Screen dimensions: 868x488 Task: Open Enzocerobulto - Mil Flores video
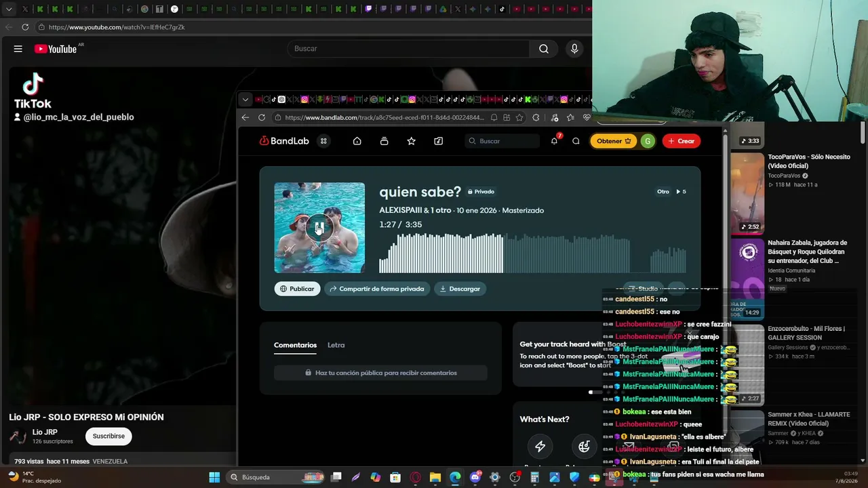coord(807,333)
